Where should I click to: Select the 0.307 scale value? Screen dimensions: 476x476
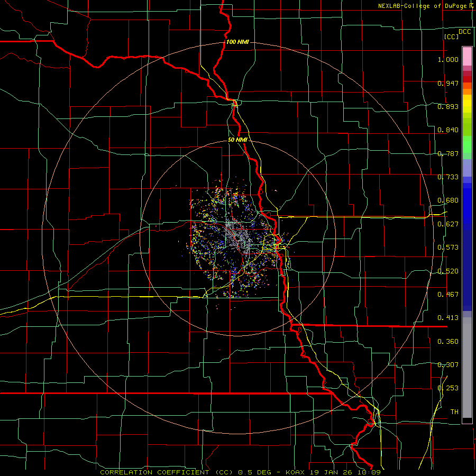pos(448,365)
